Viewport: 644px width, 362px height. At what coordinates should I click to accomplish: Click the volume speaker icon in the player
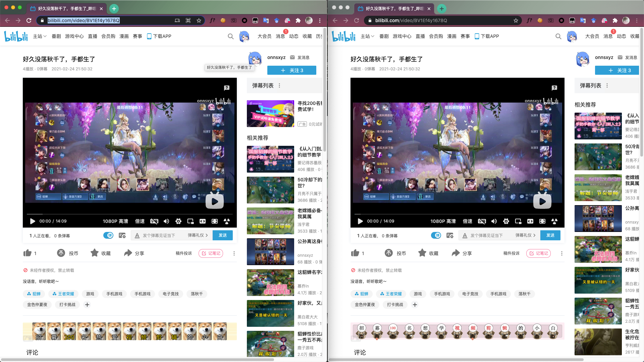pos(166,221)
